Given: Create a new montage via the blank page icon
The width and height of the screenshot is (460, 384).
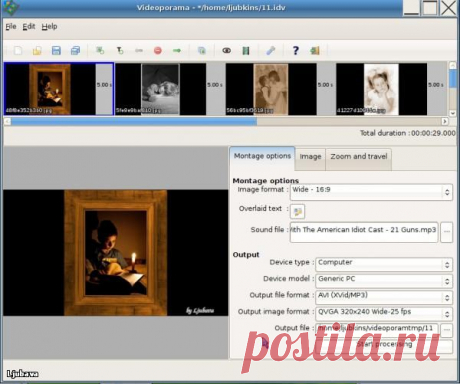Looking at the screenshot, I should coord(18,51).
